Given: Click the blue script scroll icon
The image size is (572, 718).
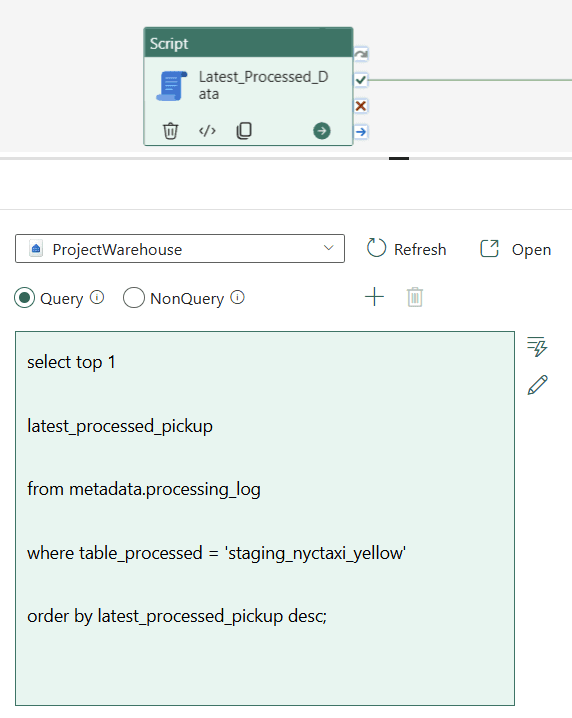Looking at the screenshot, I should point(172,86).
